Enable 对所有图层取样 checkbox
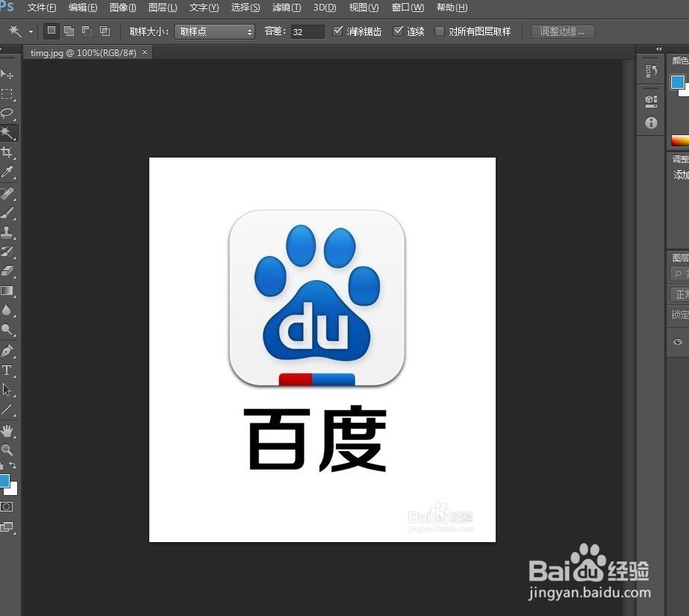689x616 pixels. [x=440, y=31]
